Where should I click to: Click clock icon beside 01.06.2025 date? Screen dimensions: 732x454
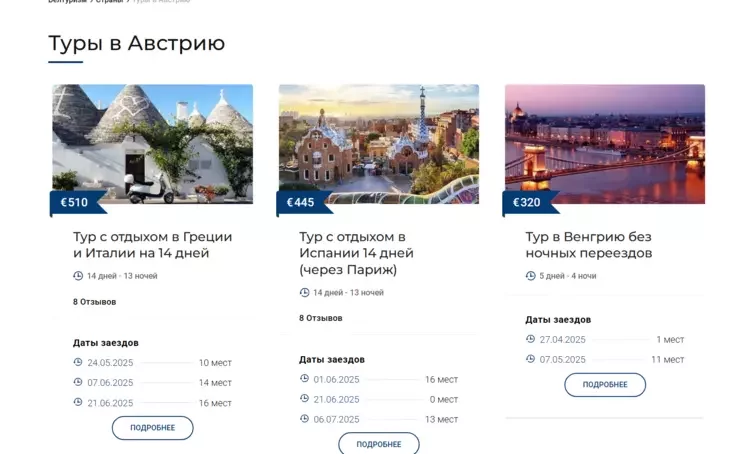point(304,379)
